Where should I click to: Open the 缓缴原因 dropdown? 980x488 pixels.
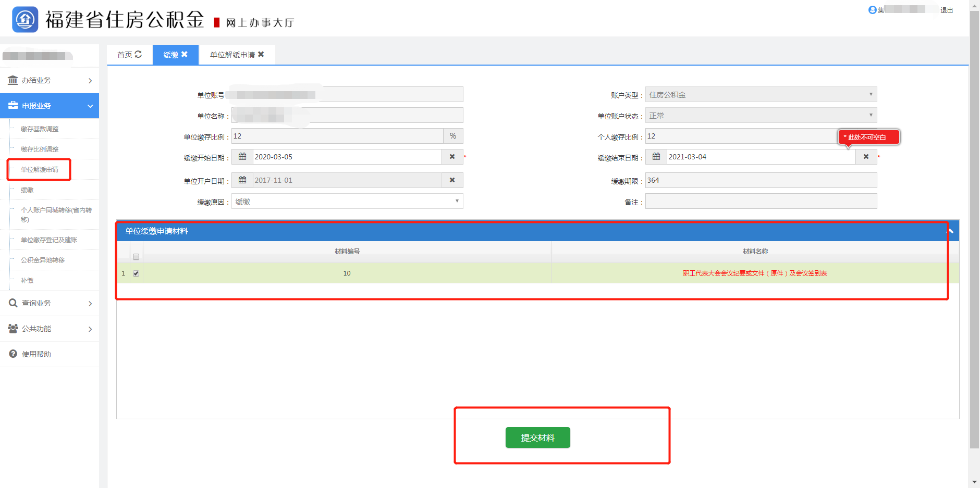[347, 202]
